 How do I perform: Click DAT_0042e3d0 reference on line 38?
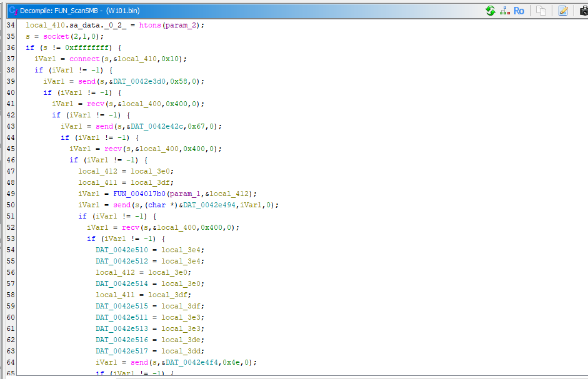144,81
